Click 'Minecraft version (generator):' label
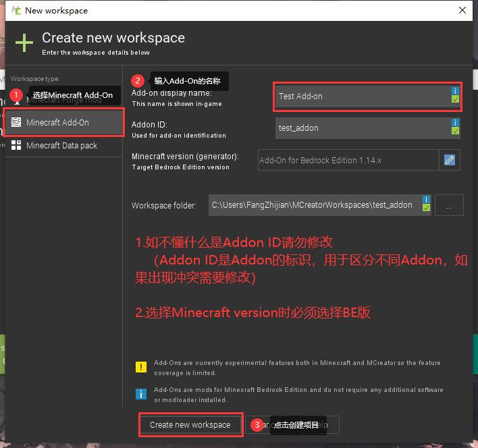Viewport: 478px width, 448px height. tap(185, 157)
